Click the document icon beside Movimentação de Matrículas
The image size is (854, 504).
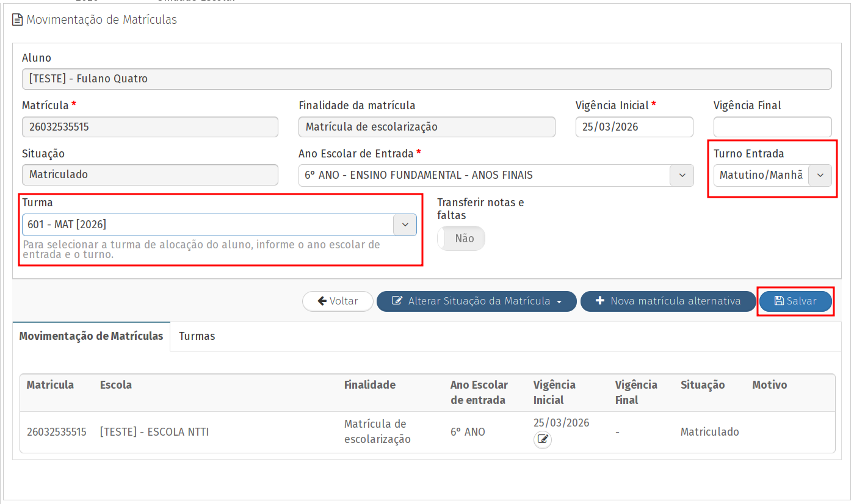click(18, 20)
